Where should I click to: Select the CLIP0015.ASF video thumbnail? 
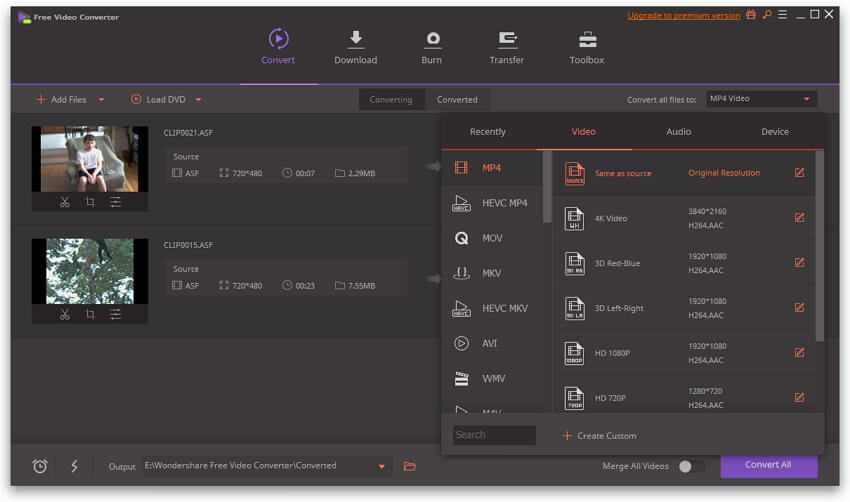tap(90, 271)
